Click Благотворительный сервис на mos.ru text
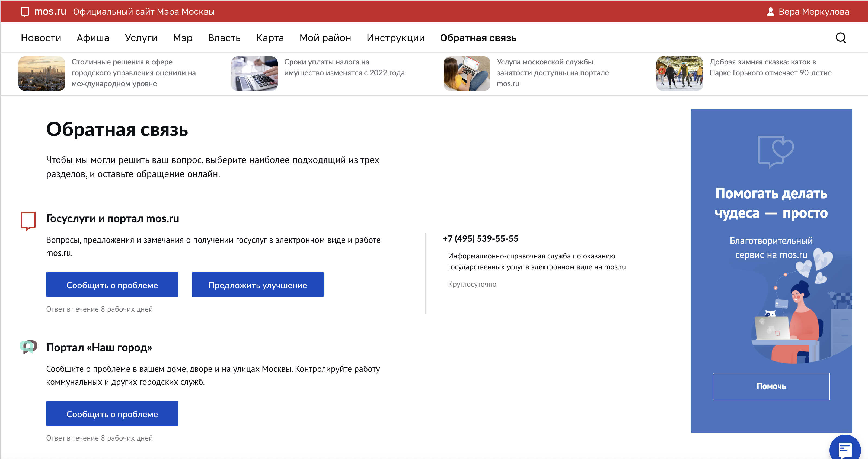 771,247
